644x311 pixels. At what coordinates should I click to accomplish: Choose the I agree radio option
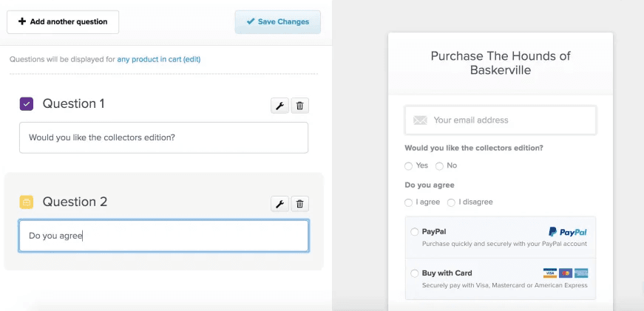[408, 202]
